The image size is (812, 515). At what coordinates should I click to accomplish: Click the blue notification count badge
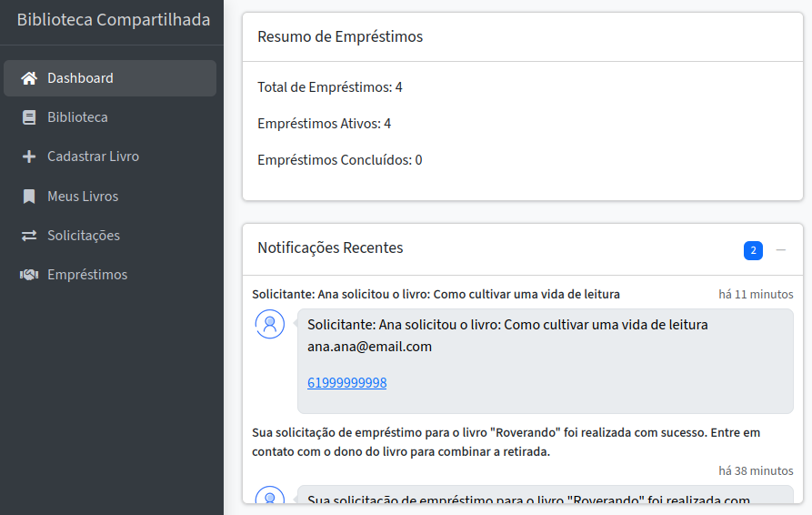tap(753, 250)
